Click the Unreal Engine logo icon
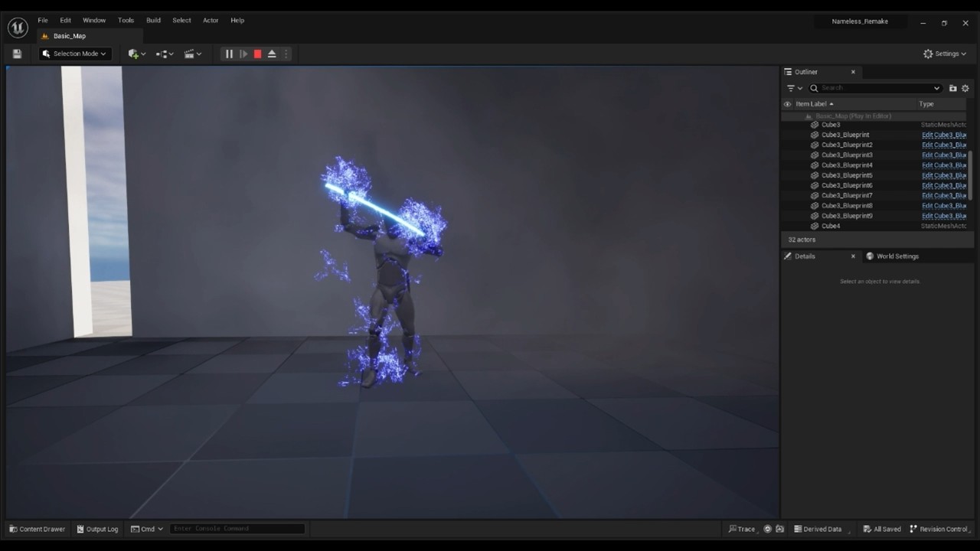This screenshot has width=980, height=551. tap(18, 28)
